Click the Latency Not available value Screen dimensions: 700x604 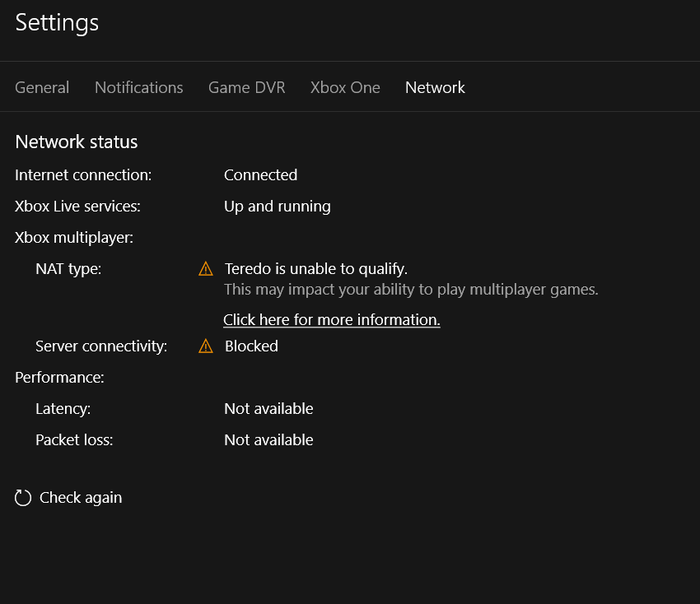point(268,409)
